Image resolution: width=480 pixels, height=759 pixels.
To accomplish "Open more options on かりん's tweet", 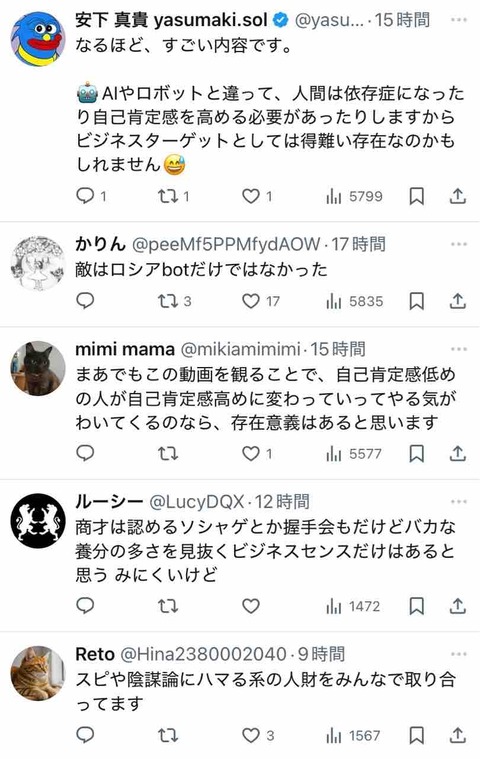I will click(458, 244).
